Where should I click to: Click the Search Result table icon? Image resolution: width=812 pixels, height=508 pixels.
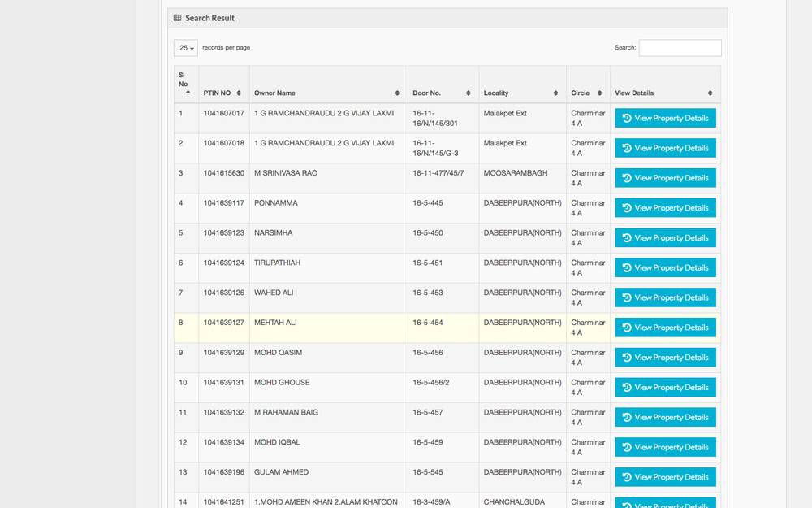click(178, 18)
